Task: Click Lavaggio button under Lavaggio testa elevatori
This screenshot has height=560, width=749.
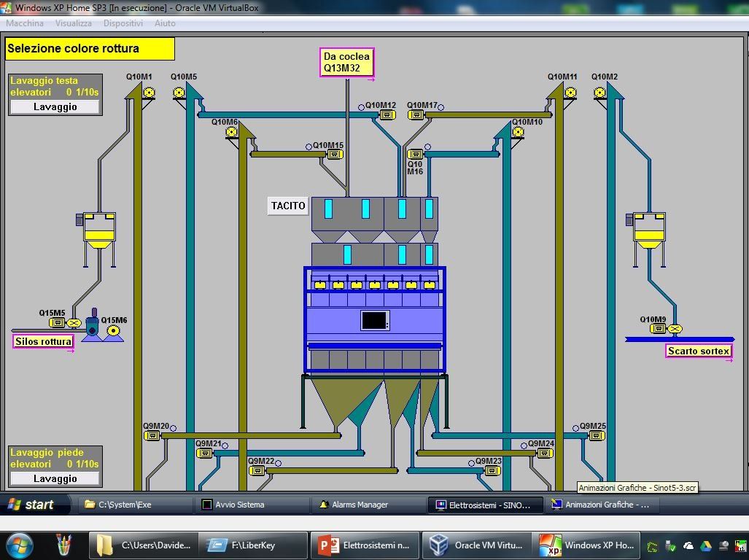Action: (55, 107)
